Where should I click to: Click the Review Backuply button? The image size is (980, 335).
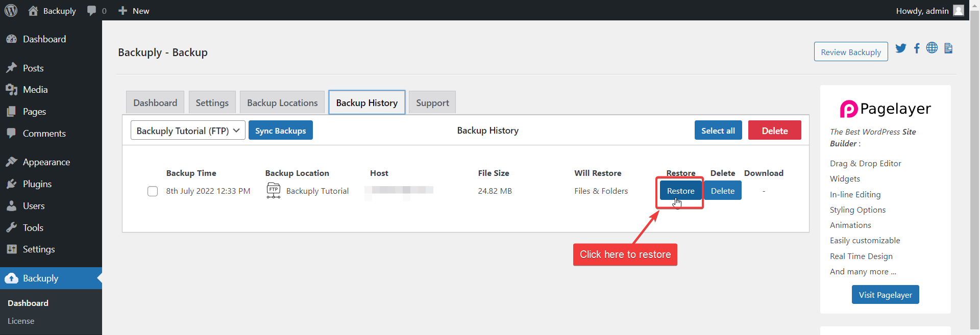coord(851,52)
